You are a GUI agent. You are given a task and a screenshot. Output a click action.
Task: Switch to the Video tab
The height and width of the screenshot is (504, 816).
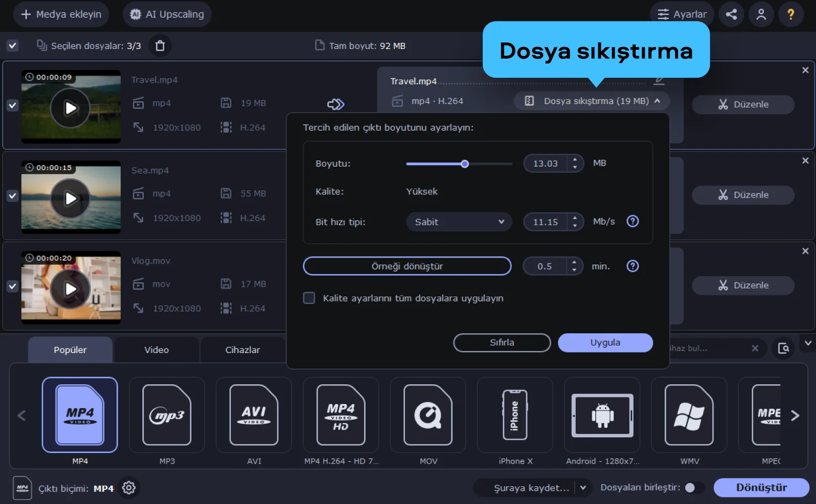(x=157, y=349)
